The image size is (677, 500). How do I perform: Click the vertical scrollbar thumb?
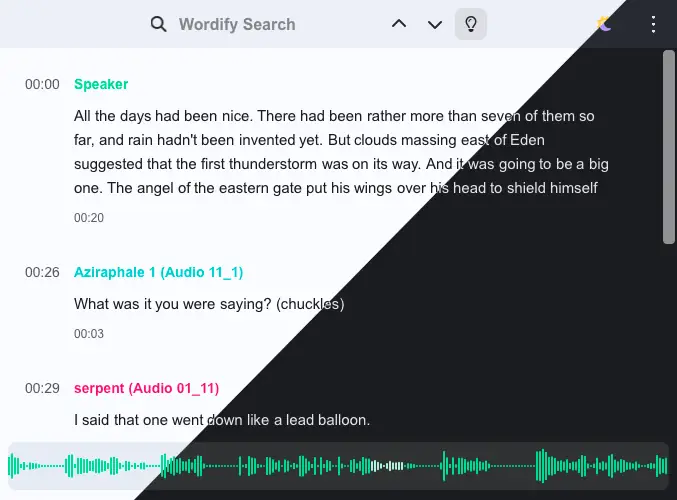click(669, 147)
